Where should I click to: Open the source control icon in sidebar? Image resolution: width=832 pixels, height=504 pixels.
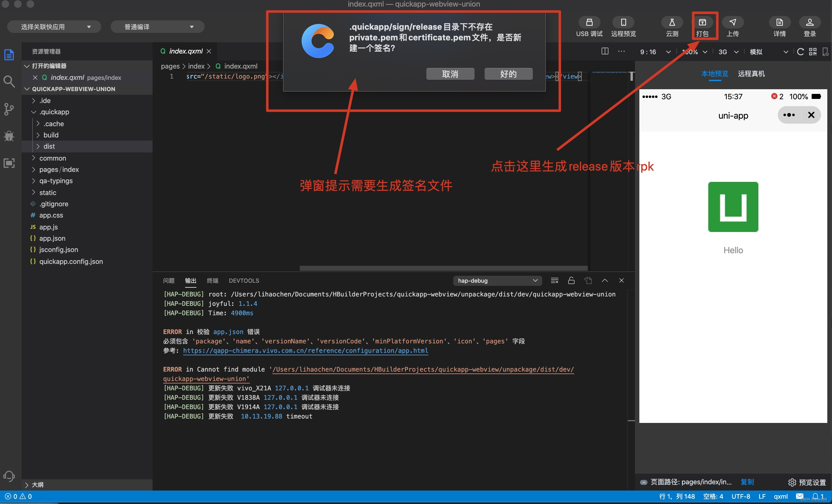click(9, 109)
